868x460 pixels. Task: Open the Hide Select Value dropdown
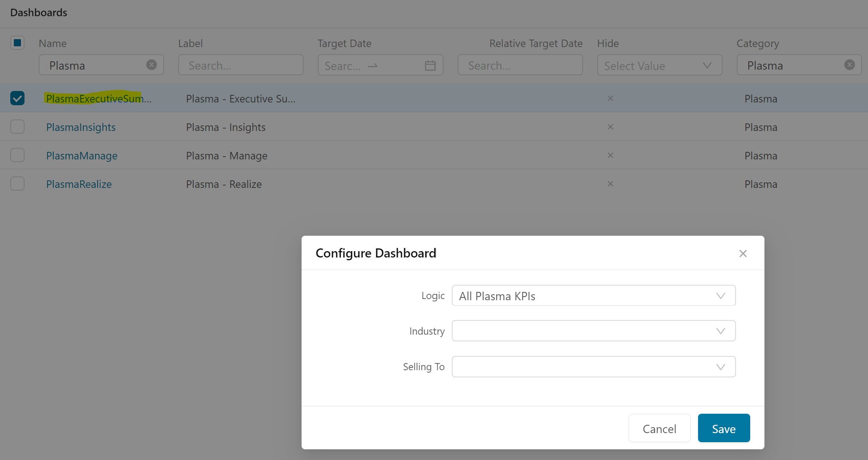pyautogui.click(x=659, y=66)
